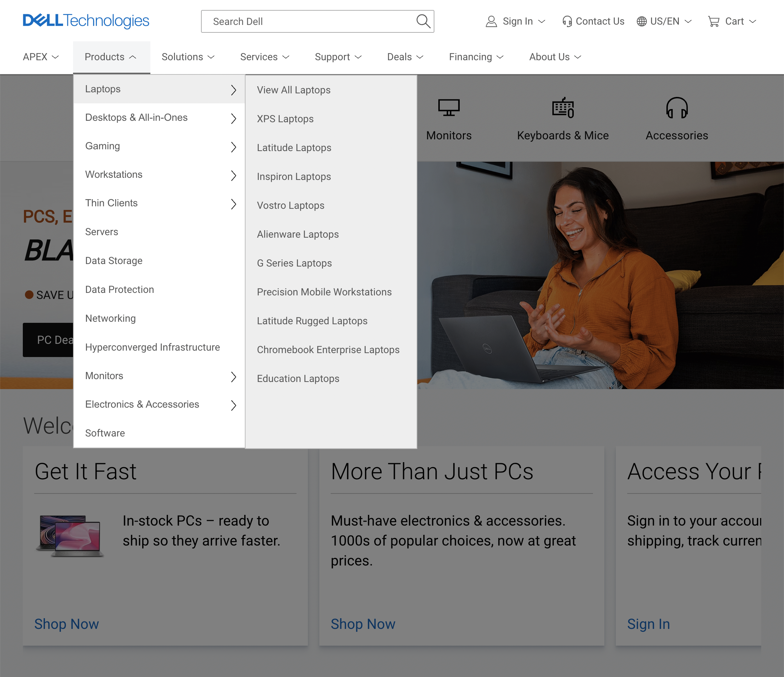Click Shop Now under Get It Fast
784x677 pixels.
[x=67, y=624]
